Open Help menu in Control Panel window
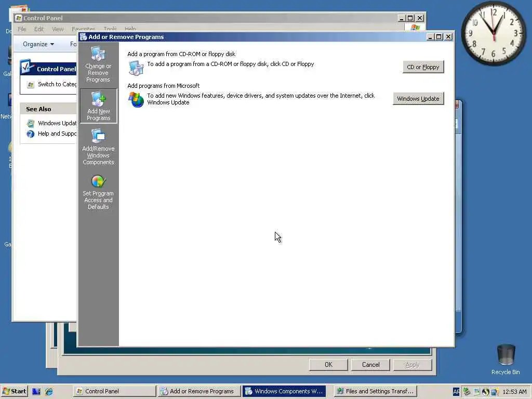The width and height of the screenshot is (532, 399). [130, 29]
